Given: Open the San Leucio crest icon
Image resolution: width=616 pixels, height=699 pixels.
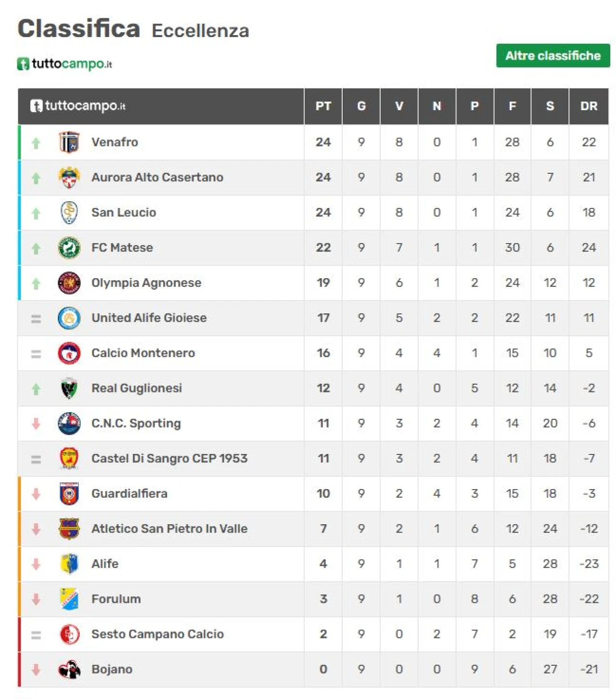Looking at the screenshot, I should pyautogui.click(x=69, y=213).
